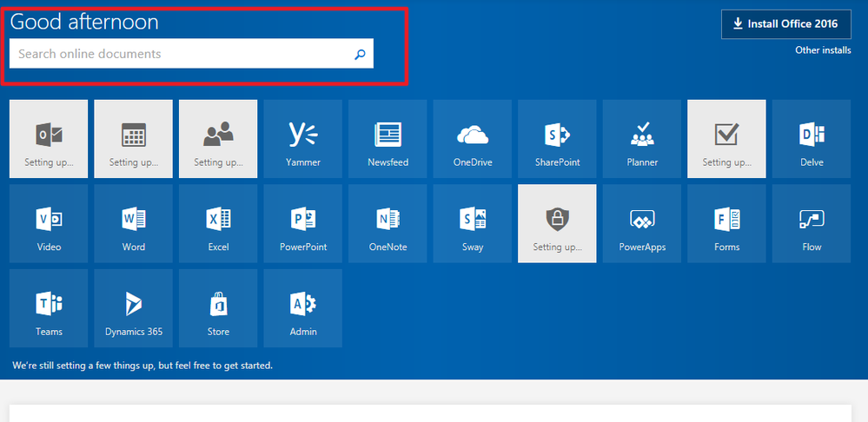The image size is (868, 422).
Task: Launch PowerApps
Action: [x=641, y=223]
